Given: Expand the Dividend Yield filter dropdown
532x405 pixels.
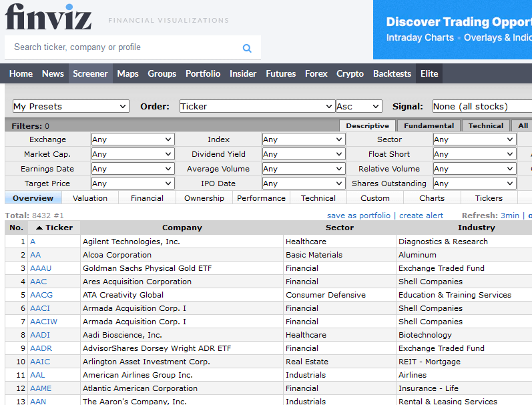Looking at the screenshot, I should point(304,154).
